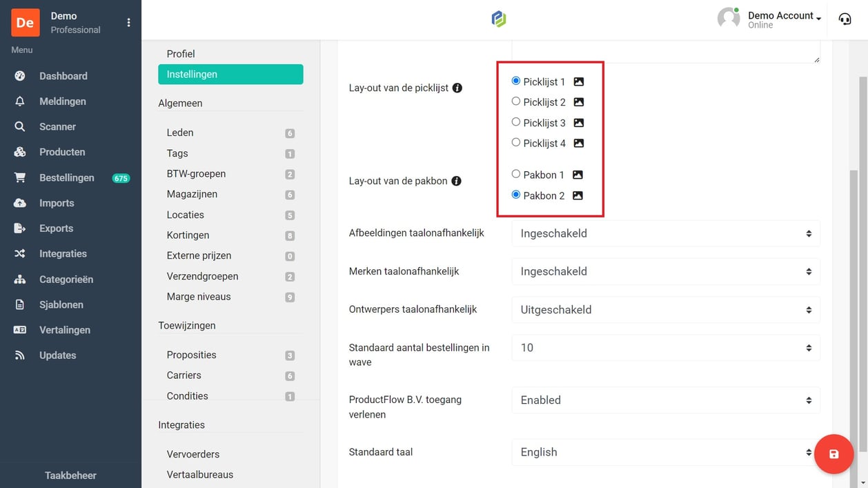Click info icon next to pakbon layout

456,181
